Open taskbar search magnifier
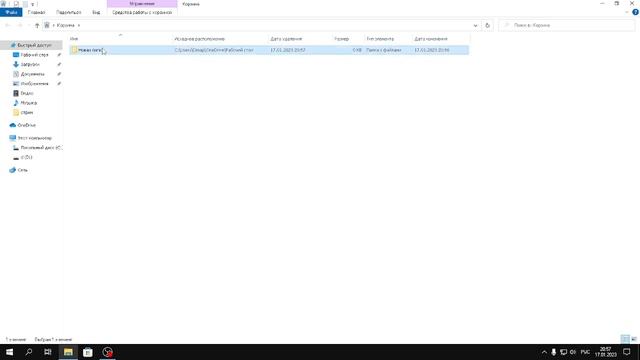Image resolution: width=640 pixels, height=360 pixels. click(29, 352)
